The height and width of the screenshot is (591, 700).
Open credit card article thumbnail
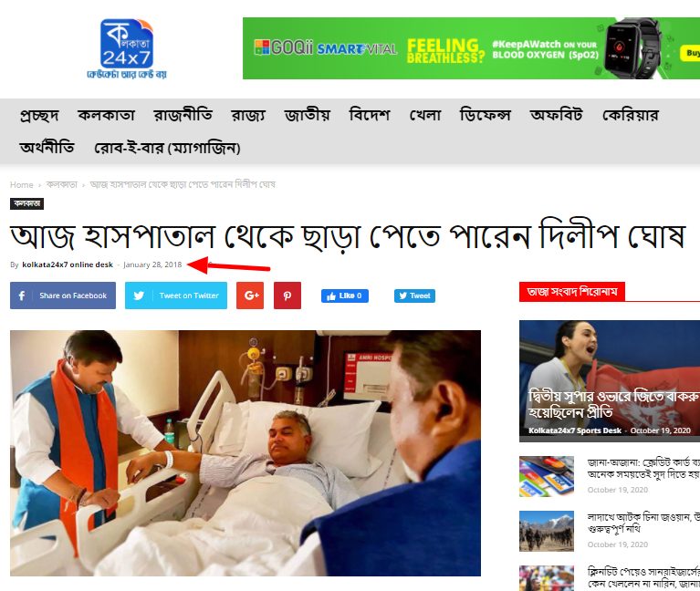547,476
